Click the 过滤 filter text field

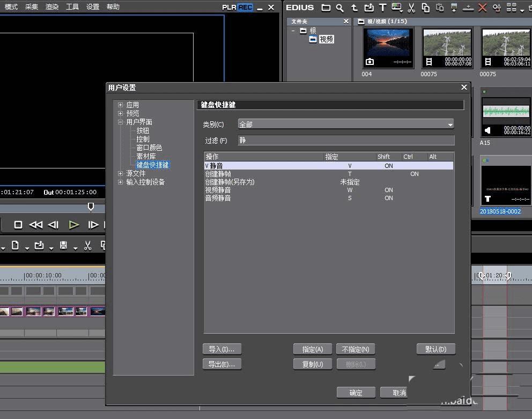pos(346,141)
